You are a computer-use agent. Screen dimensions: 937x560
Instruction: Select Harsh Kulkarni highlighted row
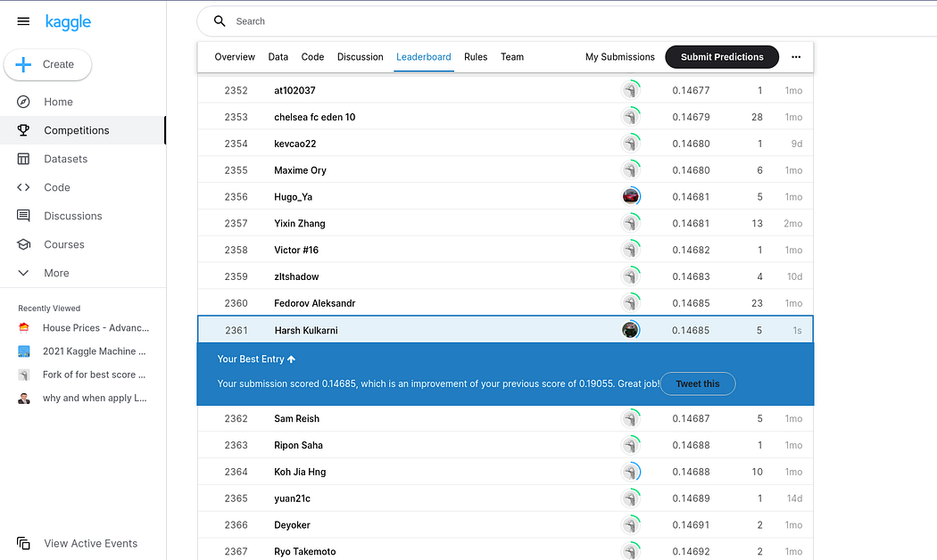pyautogui.click(x=506, y=330)
